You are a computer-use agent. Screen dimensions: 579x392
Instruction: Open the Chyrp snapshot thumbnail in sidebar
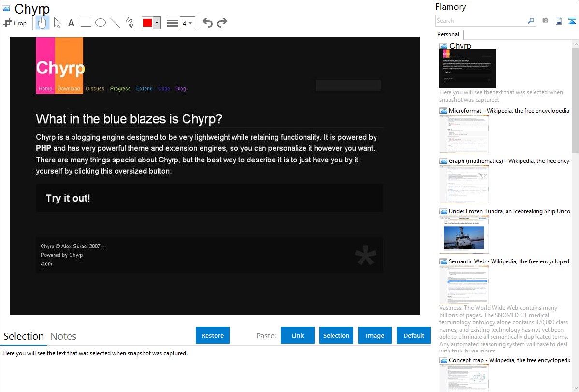coord(468,69)
